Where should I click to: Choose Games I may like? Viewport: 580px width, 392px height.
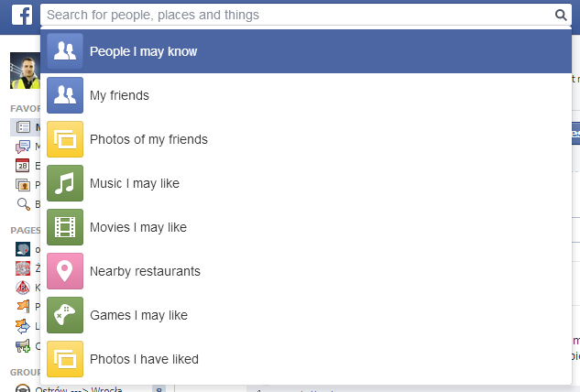tap(305, 315)
